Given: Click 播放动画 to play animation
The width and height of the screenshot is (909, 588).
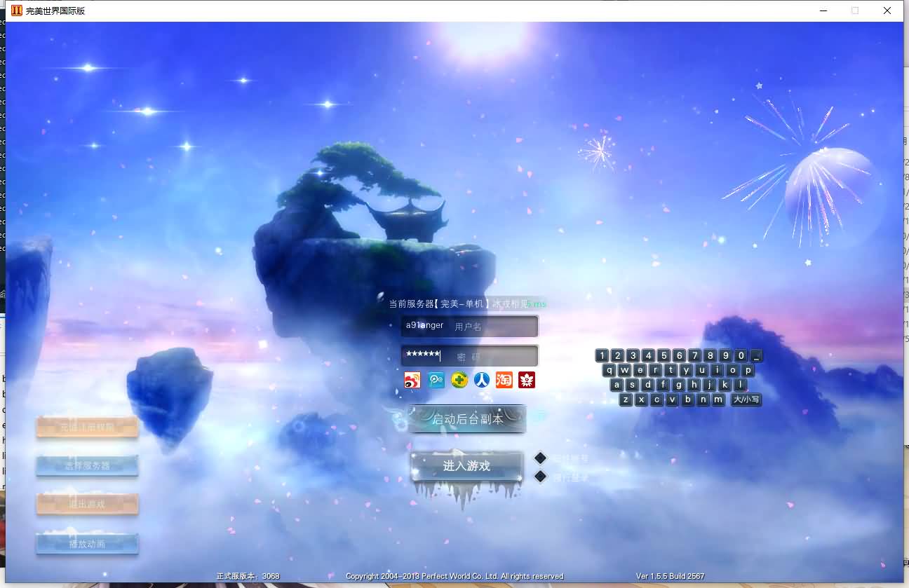Looking at the screenshot, I should (x=87, y=543).
